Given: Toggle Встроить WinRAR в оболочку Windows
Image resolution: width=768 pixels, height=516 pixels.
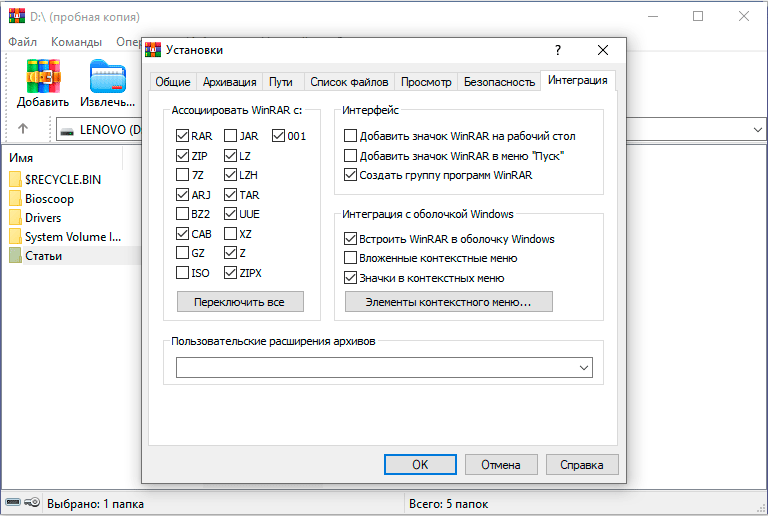Looking at the screenshot, I should coord(350,239).
